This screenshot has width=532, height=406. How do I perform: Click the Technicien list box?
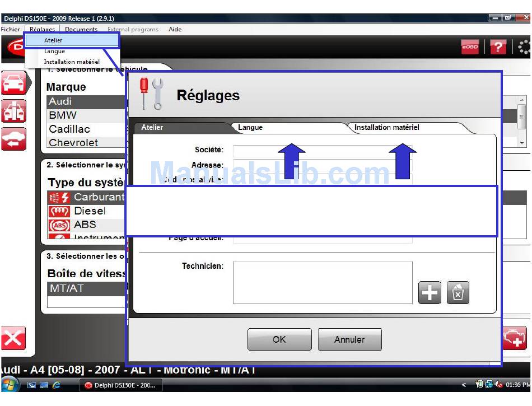323,283
